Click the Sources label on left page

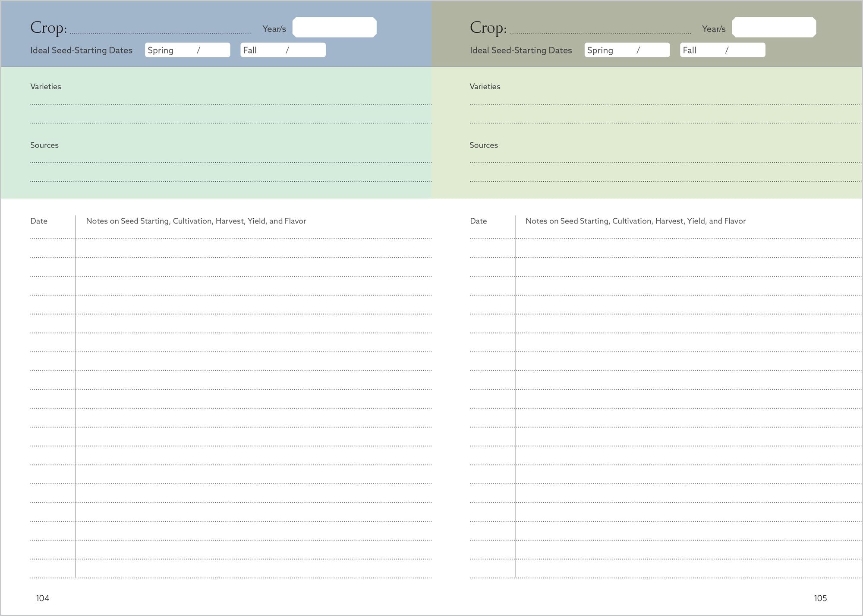pyautogui.click(x=44, y=145)
